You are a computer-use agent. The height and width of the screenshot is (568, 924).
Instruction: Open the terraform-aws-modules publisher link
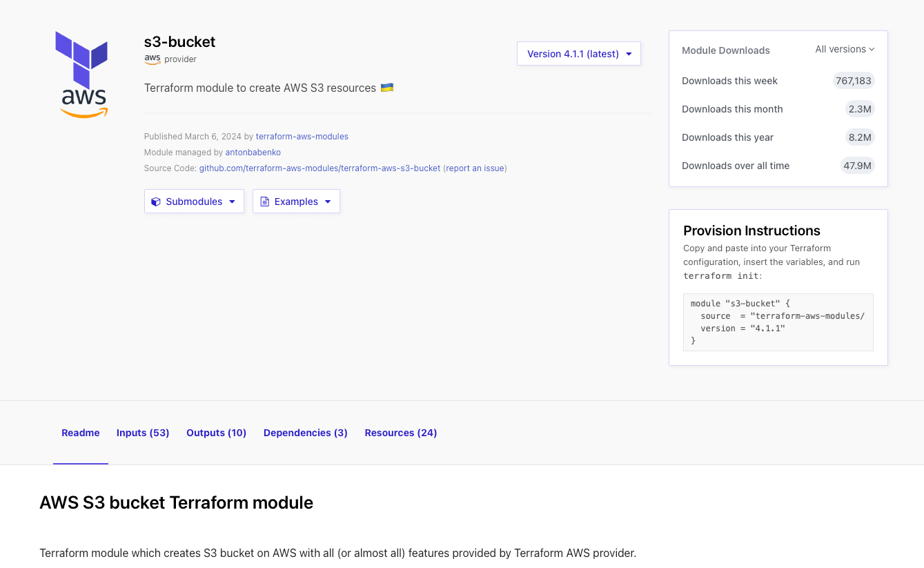click(x=302, y=137)
